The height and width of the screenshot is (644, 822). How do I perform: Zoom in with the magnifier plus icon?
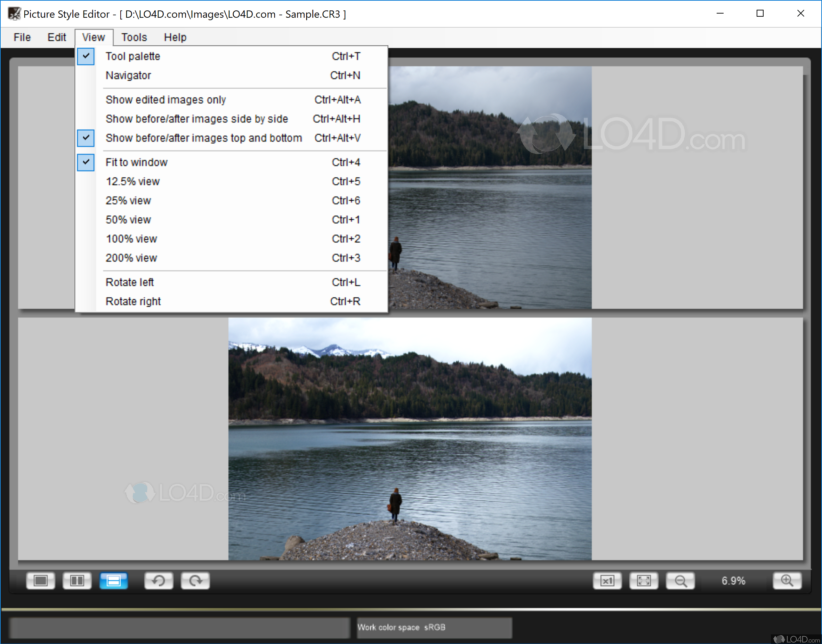(787, 581)
